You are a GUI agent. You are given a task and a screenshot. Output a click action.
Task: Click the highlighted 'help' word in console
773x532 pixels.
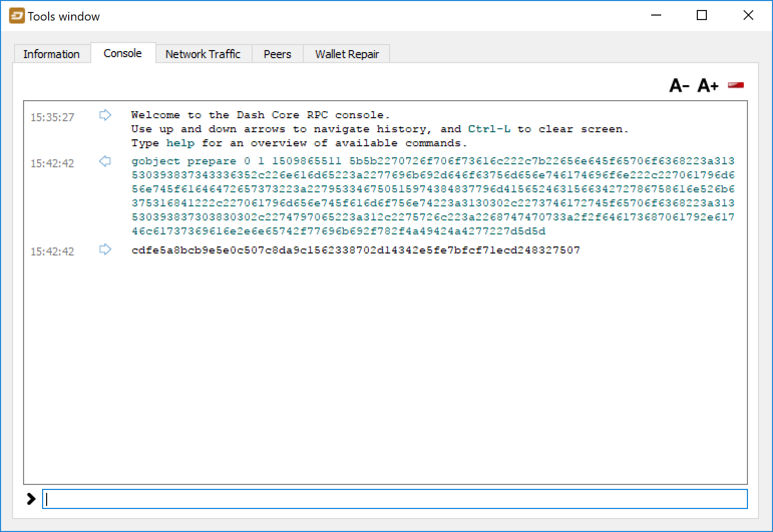[180, 143]
